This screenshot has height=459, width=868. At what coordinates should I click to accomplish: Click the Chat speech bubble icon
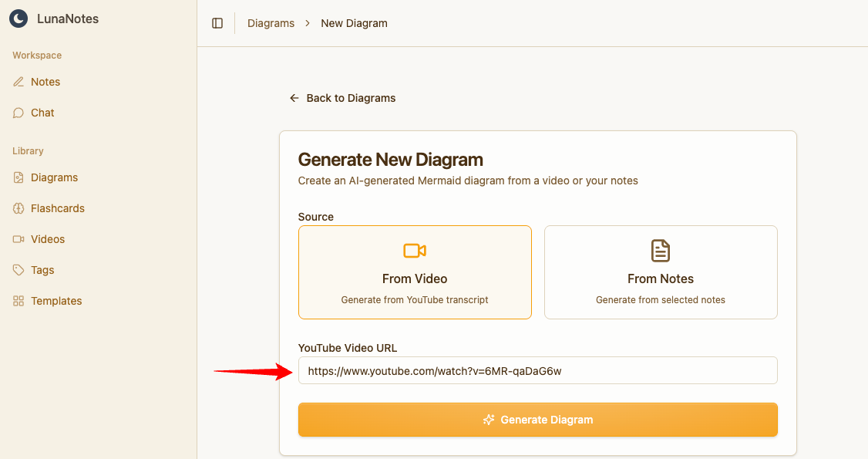(x=19, y=113)
